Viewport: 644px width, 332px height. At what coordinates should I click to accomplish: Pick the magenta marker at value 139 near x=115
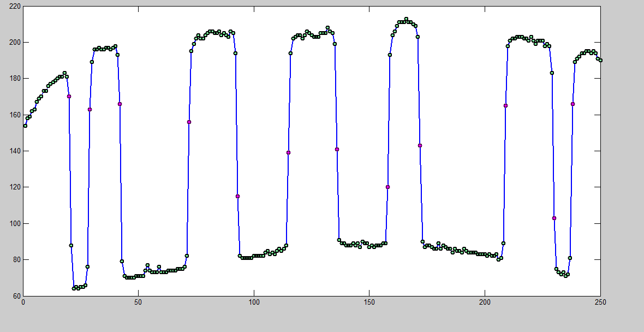[288, 152]
